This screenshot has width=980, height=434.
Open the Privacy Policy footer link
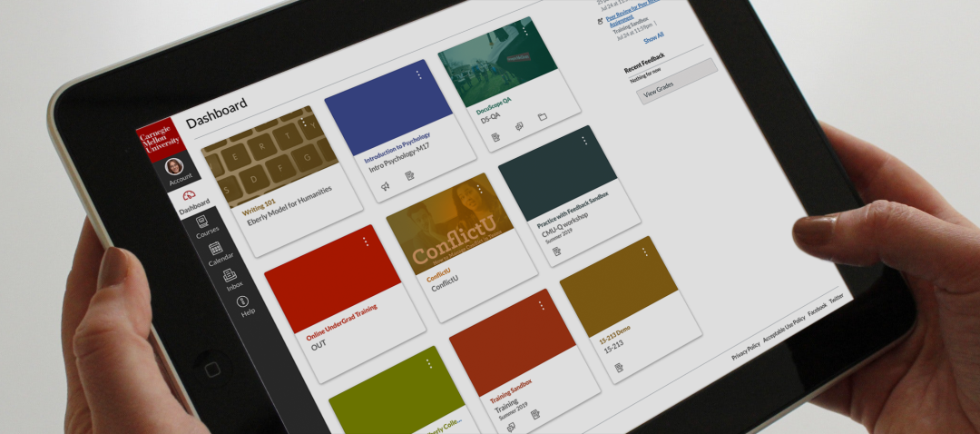click(746, 352)
